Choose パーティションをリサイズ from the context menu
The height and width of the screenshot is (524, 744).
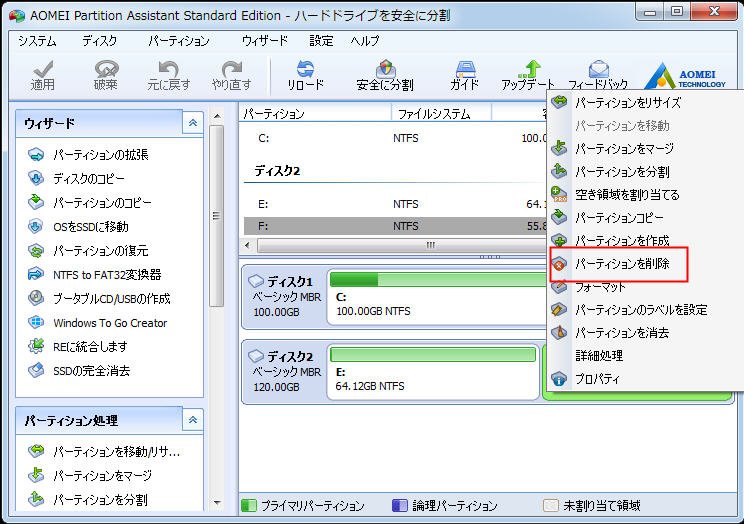point(627,102)
